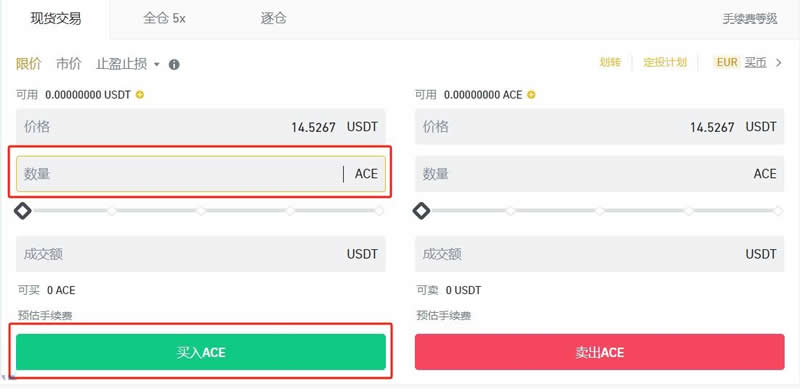Click the green 买入ACE button

[201, 352]
